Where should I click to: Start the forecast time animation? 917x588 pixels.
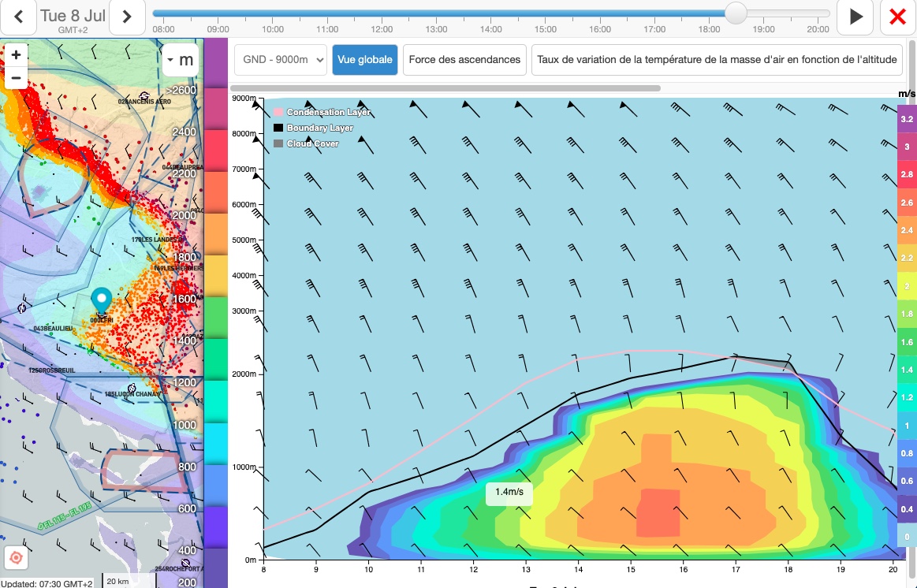coord(855,17)
